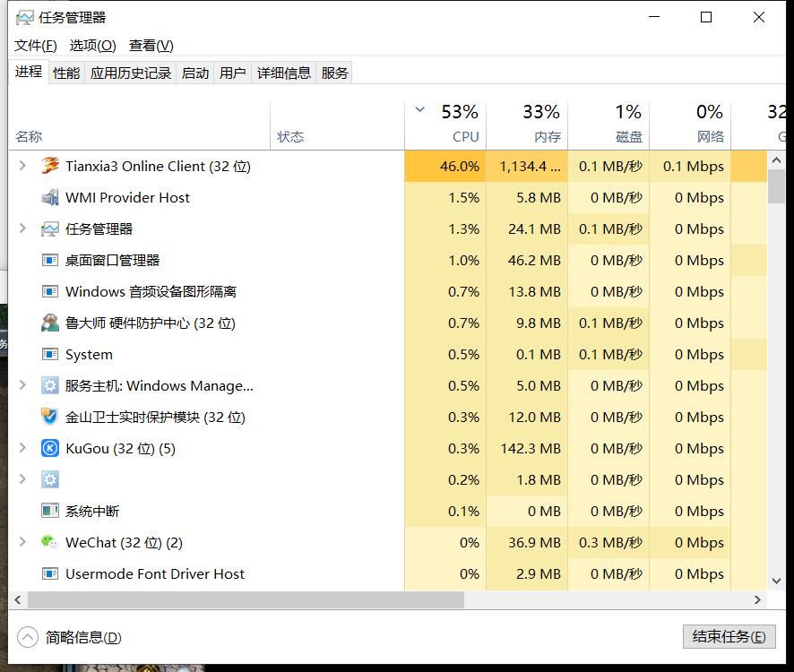Sort by the 磁盘 column header
Image resolution: width=794 pixels, height=672 pixels.
point(608,125)
